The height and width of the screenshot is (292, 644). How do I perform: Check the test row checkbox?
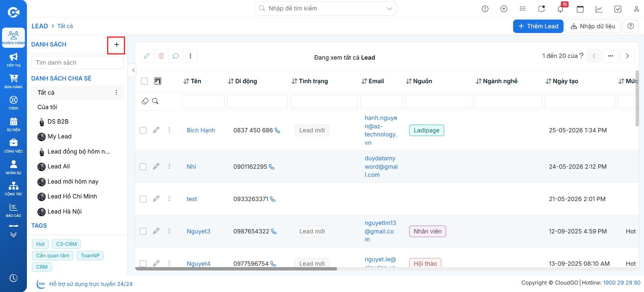(143, 199)
